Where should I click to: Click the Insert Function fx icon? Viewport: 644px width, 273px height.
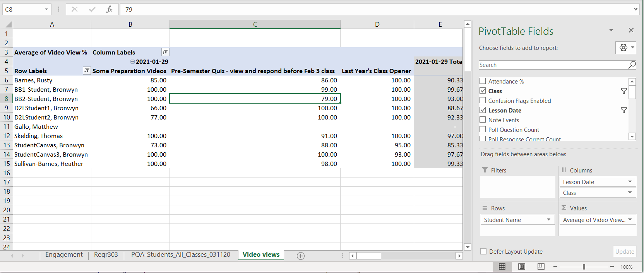click(x=109, y=9)
